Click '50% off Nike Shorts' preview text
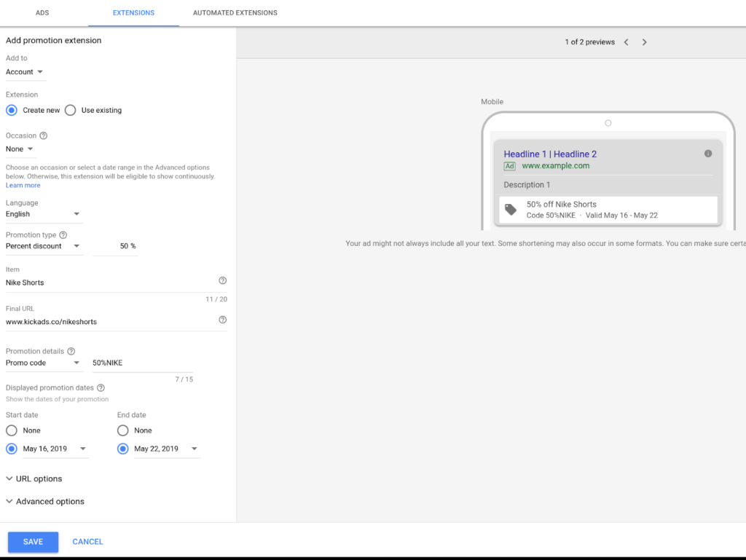The width and height of the screenshot is (746, 560). coord(562,205)
